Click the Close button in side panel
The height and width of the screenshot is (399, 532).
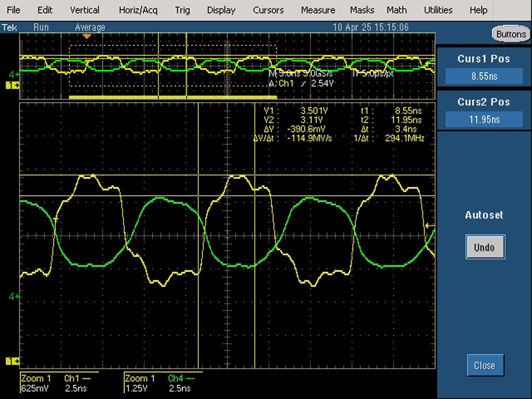pyautogui.click(x=485, y=365)
